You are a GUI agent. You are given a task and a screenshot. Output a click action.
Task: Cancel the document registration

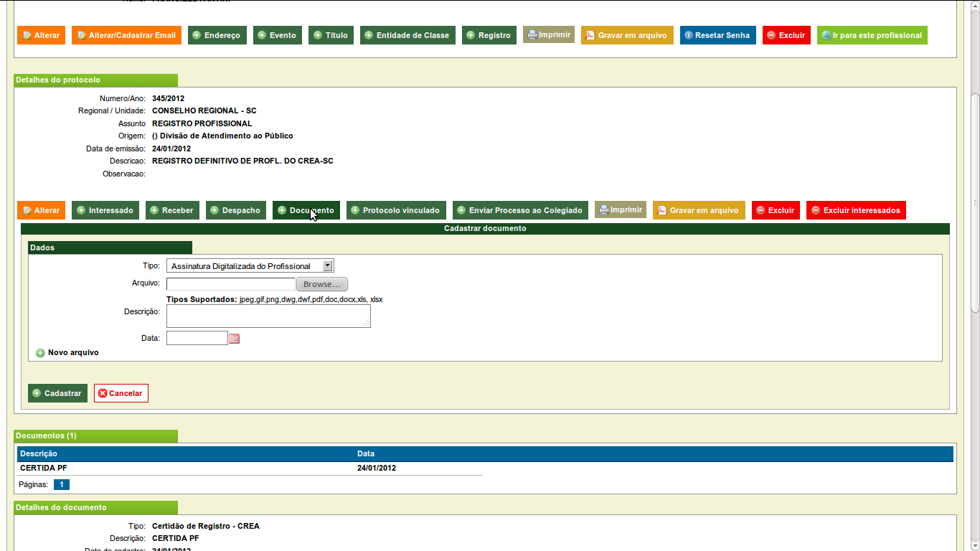(x=121, y=393)
